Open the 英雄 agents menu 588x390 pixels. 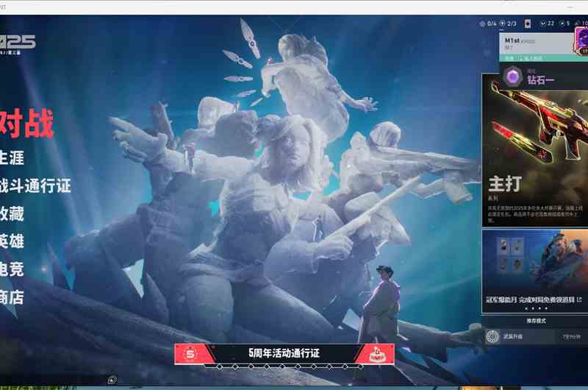(x=11, y=241)
